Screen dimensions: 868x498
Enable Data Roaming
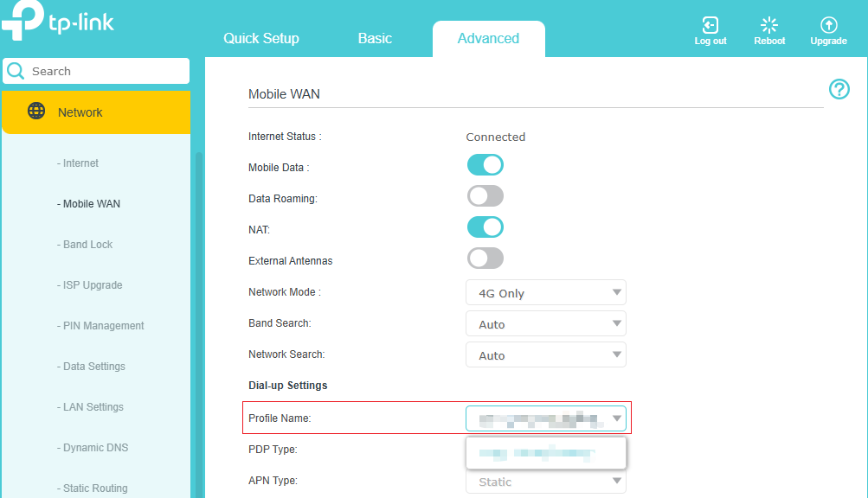[x=485, y=195]
